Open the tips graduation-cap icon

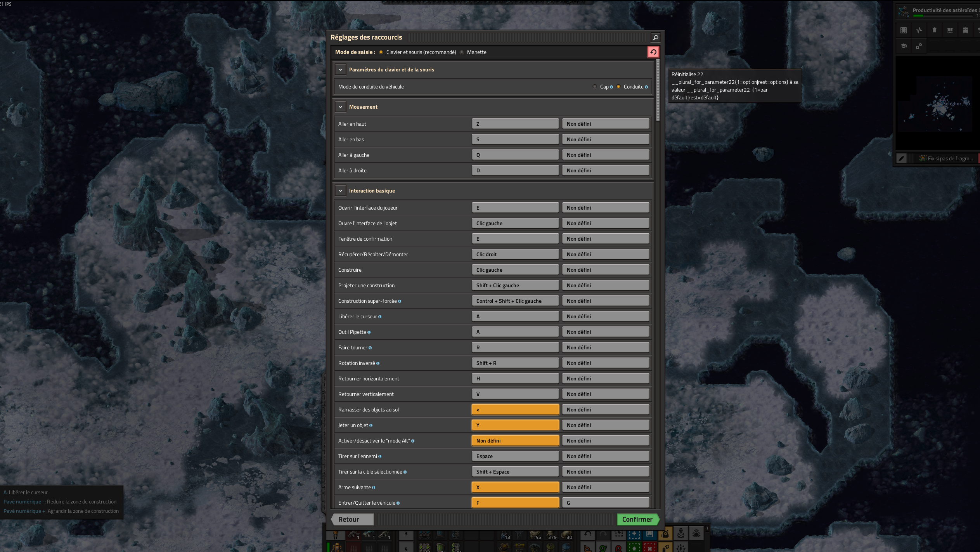coord(904,46)
